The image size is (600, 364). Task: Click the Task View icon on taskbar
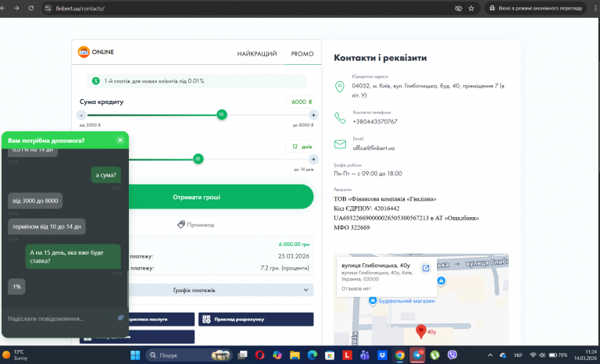pos(242,355)
